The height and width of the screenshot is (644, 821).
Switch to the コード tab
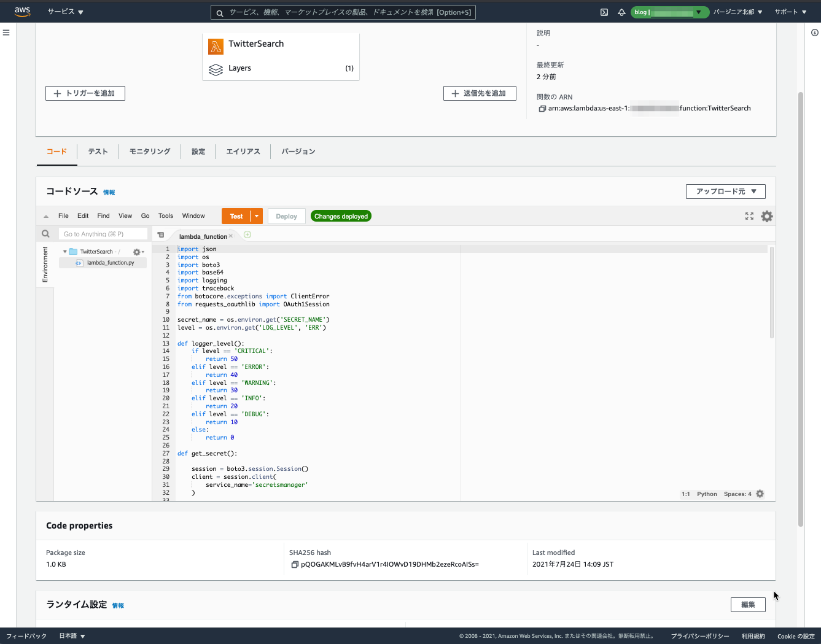tap(56, 152)
